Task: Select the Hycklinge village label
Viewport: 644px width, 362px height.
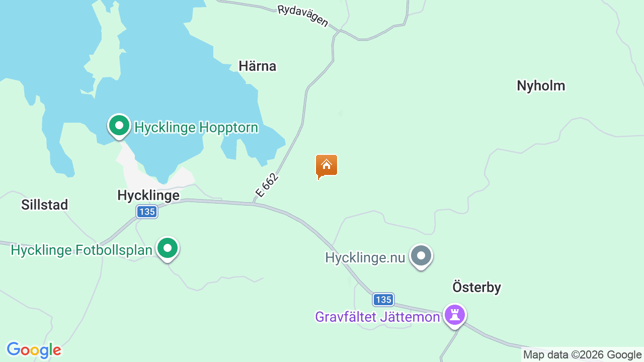Action: tap(148, 196)
